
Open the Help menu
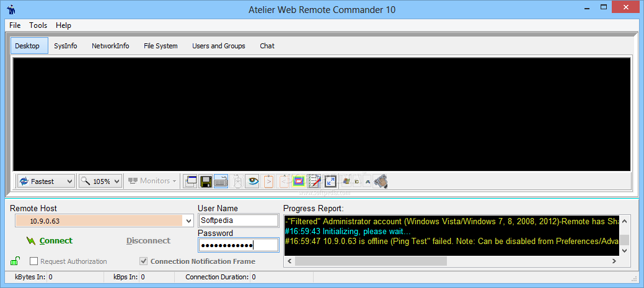pos(64,25)
